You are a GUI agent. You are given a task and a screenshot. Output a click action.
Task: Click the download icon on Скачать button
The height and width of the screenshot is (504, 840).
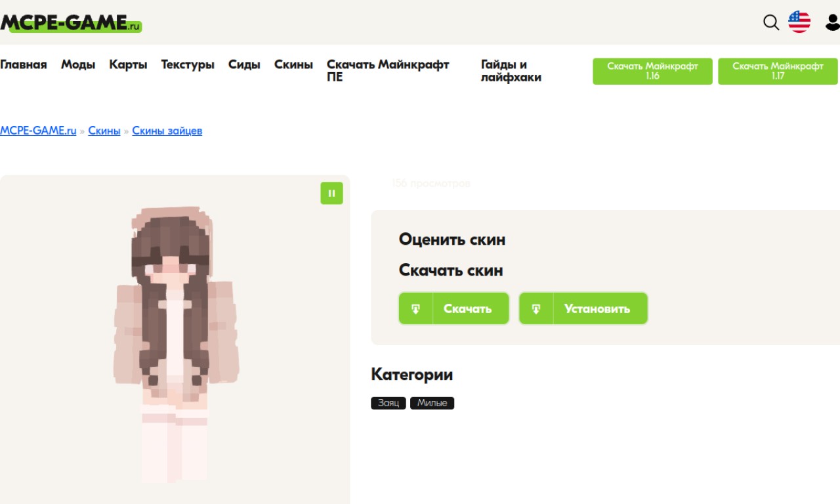416,308
